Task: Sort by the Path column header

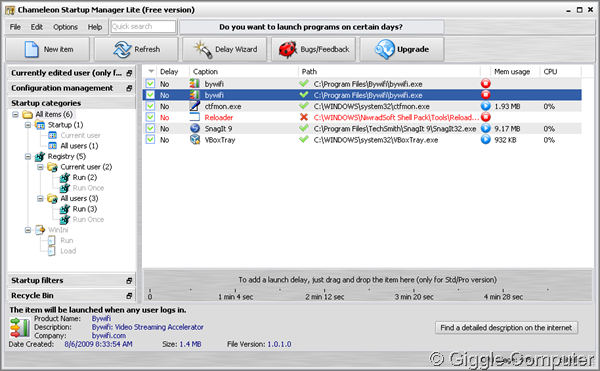Action: tap(389, 72)
